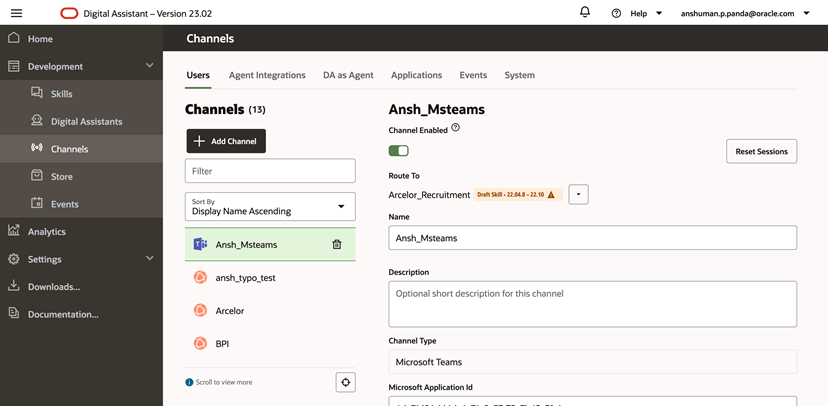
Task: Open the Sort By dropdown
Action: coord(270,207)
